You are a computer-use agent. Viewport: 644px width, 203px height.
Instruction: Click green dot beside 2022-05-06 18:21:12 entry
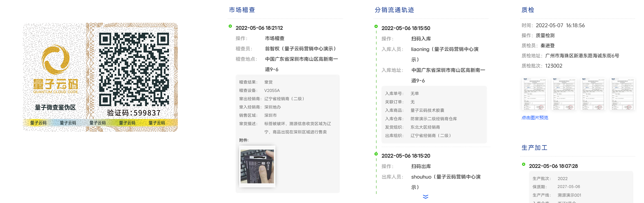pyautogui.click(x=230, y=26)
